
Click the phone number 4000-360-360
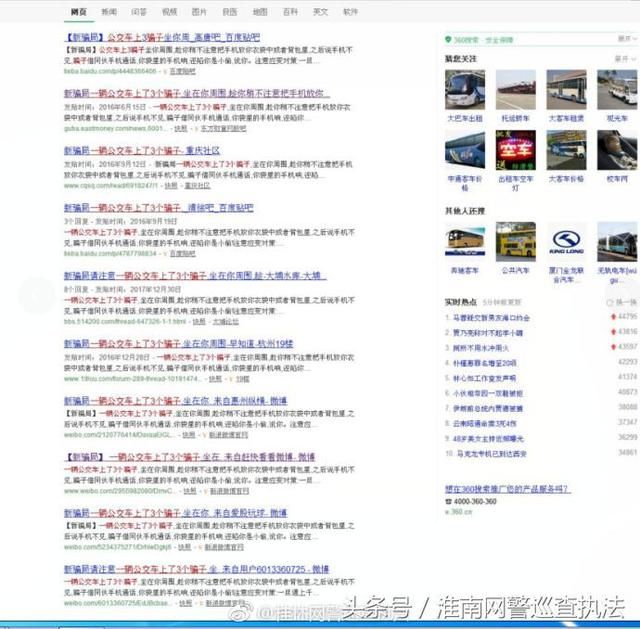pos(474,501)
